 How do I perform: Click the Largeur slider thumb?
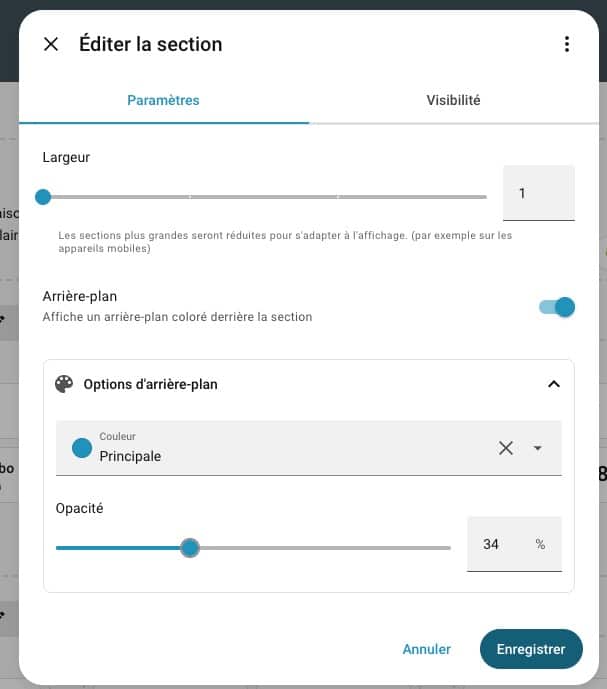[43, 197]
